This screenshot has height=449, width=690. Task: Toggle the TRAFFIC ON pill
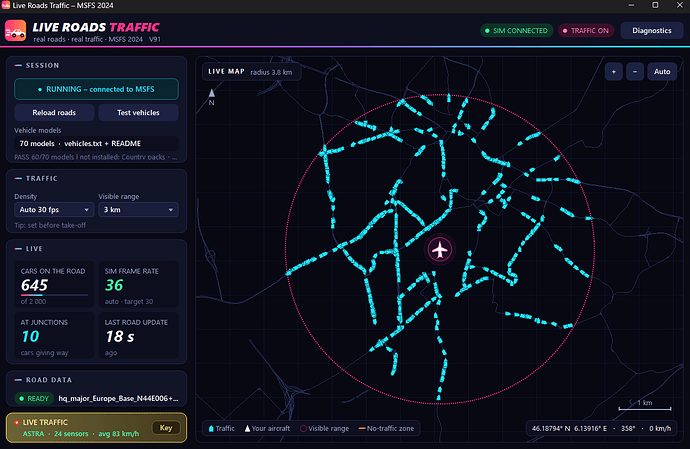click(586, 31)
